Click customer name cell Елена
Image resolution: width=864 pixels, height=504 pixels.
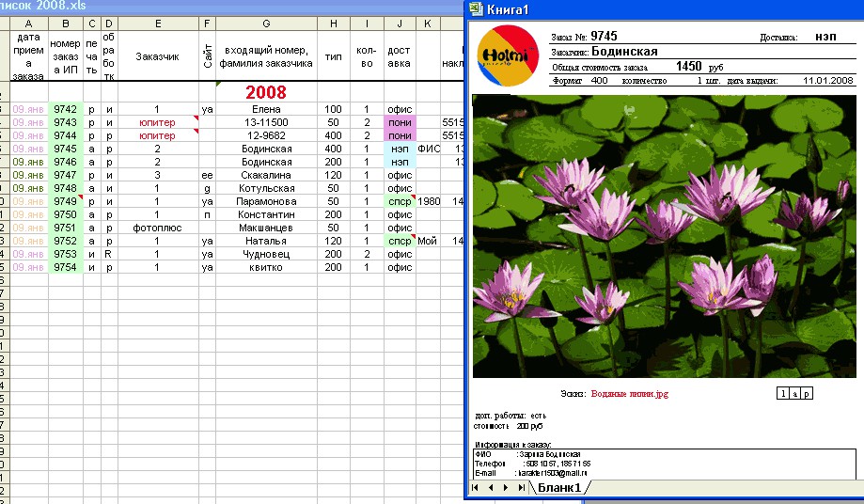point(266,109)
